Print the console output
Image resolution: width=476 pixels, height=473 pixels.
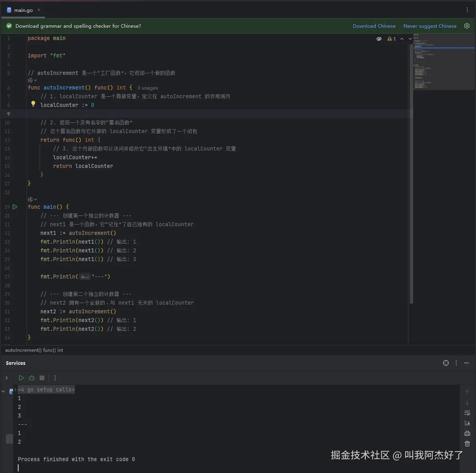(467, 433)
